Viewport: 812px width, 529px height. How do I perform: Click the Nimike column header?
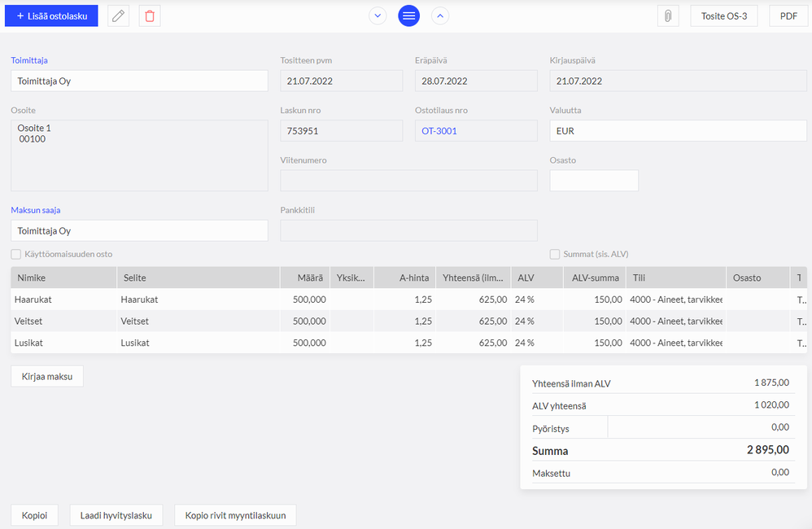63,278
